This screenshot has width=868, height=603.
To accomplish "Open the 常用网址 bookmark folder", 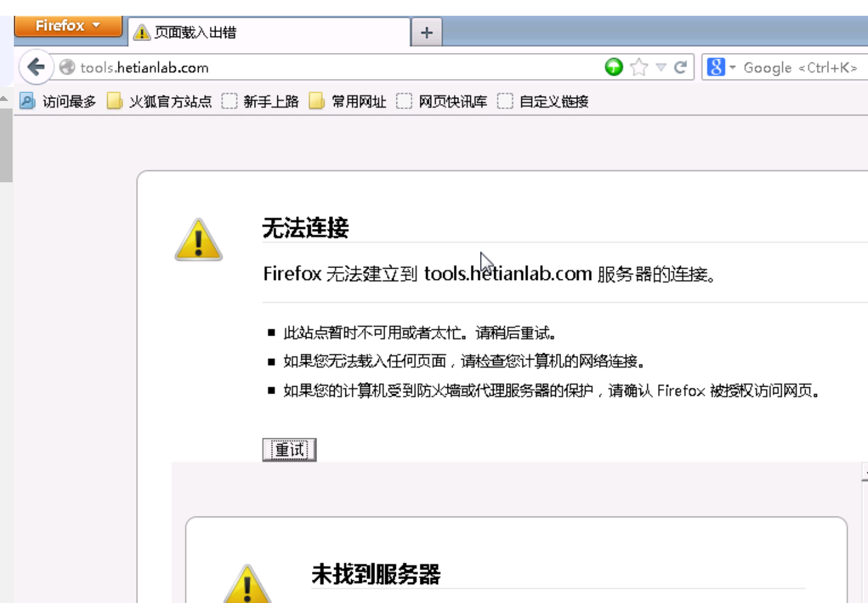I will point(347,102).
